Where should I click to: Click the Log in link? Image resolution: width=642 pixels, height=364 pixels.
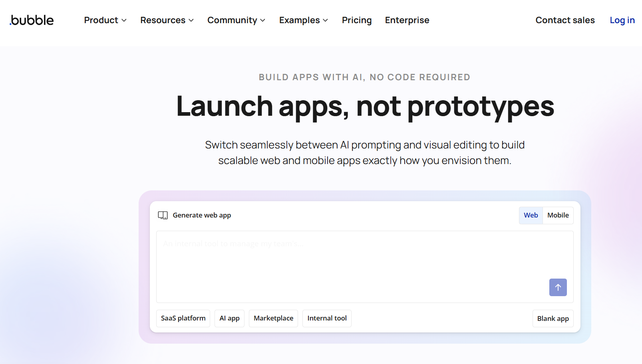(x=622, y=20)
